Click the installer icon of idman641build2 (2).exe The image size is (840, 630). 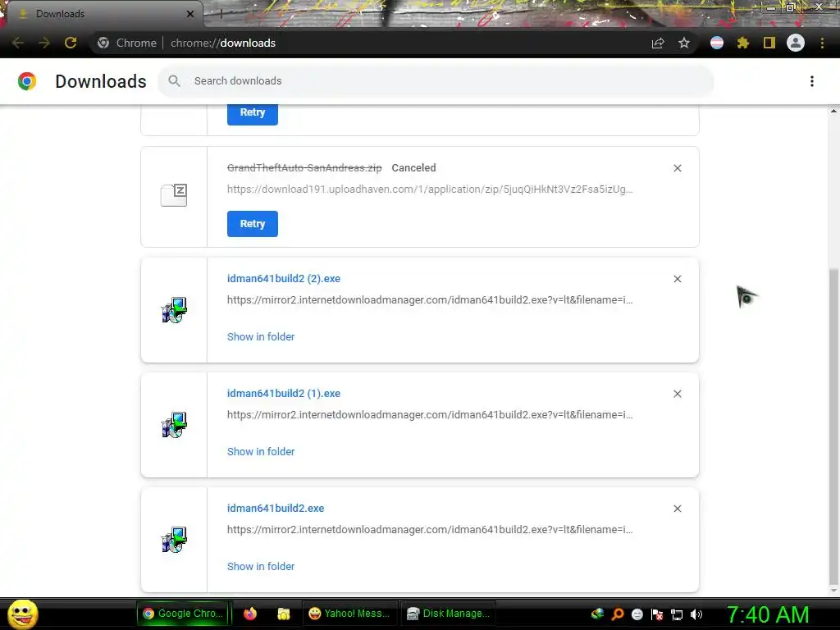pos(174,310)
